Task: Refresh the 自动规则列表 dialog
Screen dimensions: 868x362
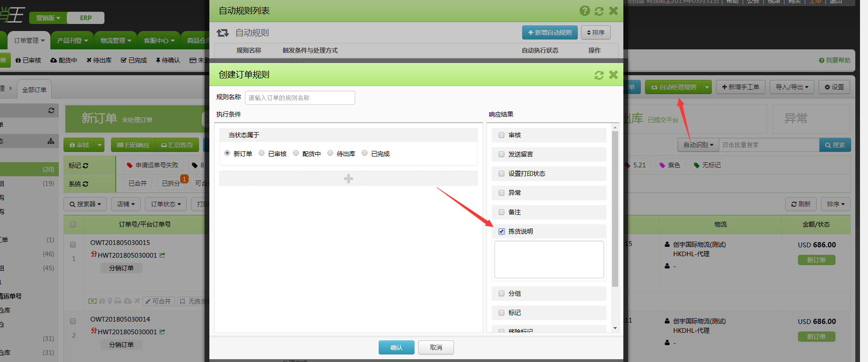Action: point(599,11)
